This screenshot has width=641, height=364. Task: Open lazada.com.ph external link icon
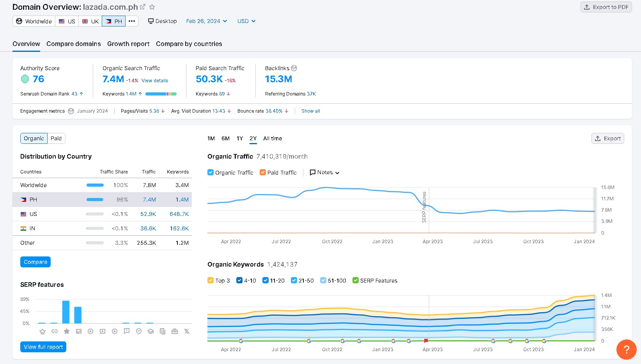click(143, 7)
